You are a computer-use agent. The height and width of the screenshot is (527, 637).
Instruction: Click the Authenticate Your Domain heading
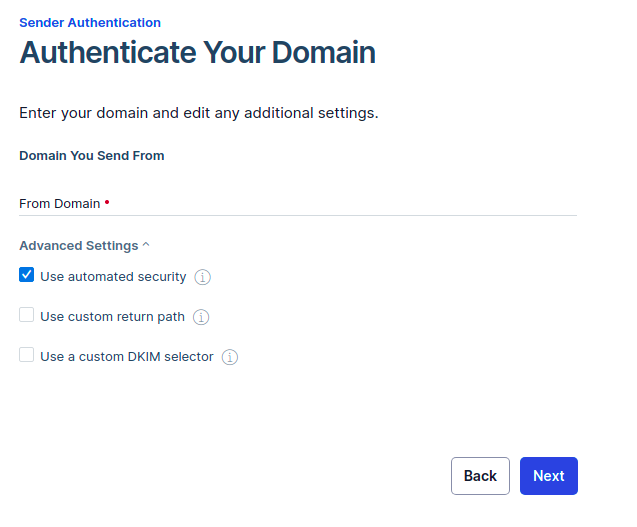(197, 53)
